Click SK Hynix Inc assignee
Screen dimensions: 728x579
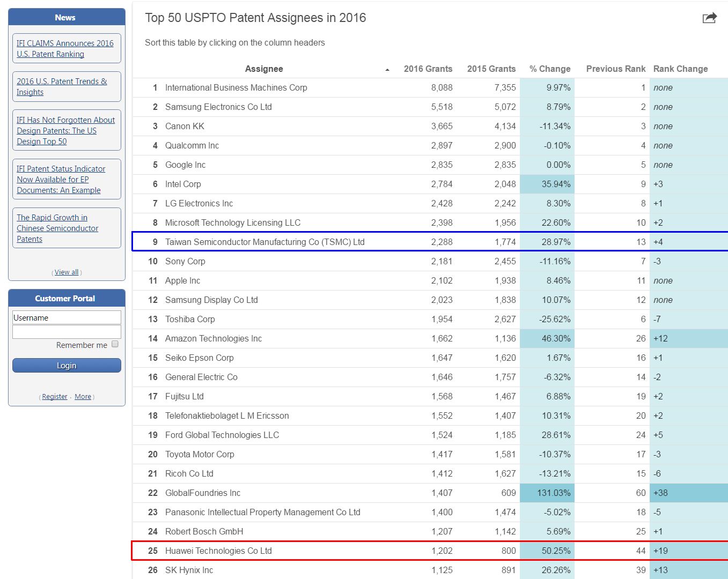pos(189,570)
